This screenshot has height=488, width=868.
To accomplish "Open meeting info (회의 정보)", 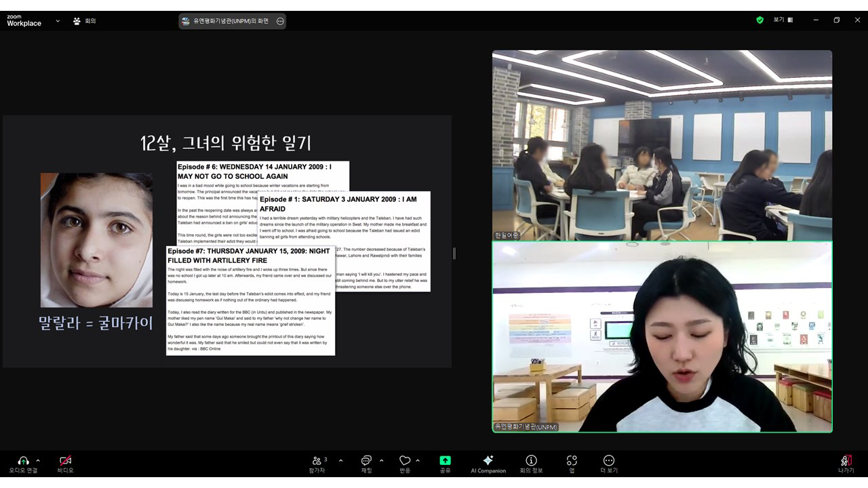I will coord(531,461).
